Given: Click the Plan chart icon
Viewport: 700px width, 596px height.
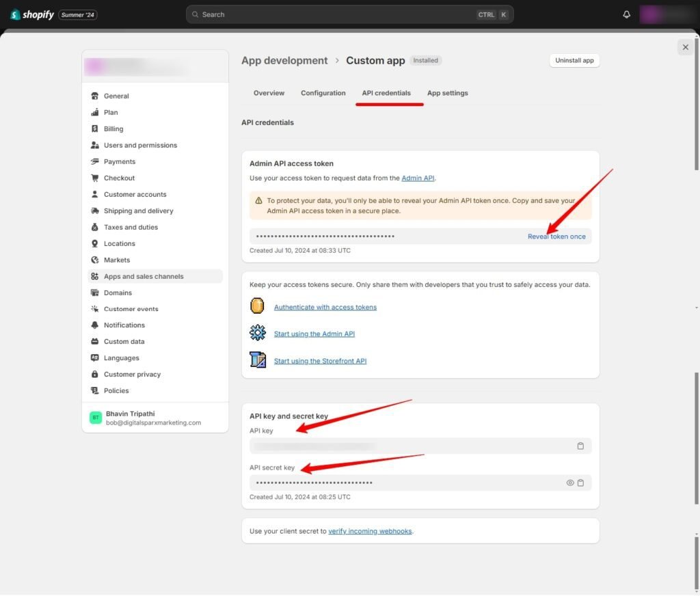Looking at the screenshot, I should click(x=94, y=113).
